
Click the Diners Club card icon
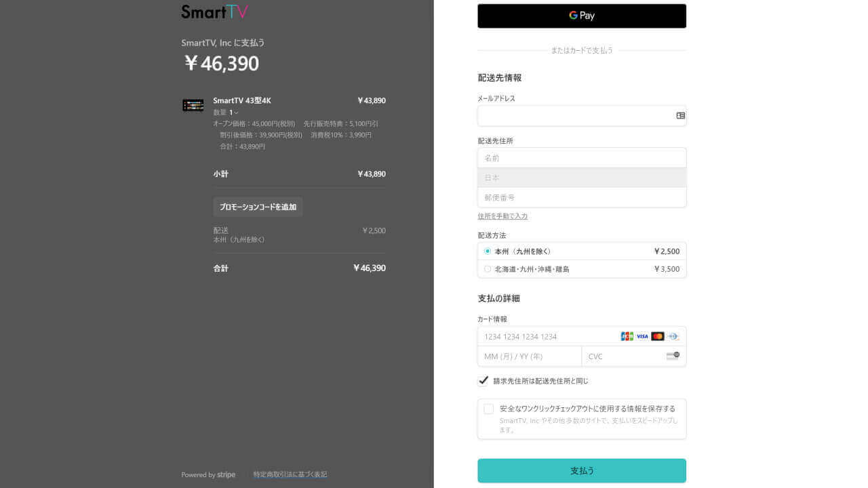[673, 336]
